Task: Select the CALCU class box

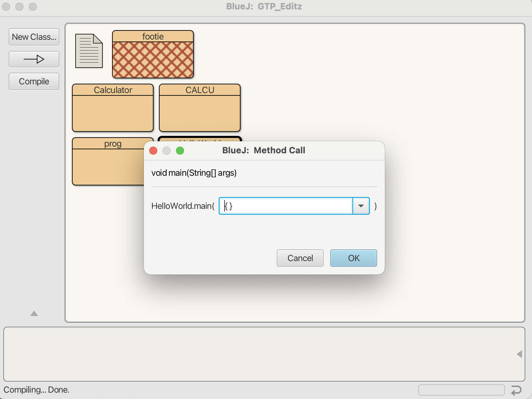Action: (200, 108)
